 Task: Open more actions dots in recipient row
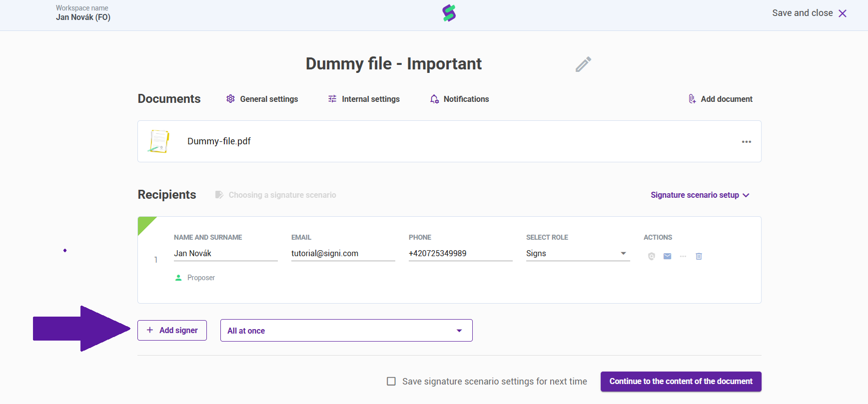tap(683, 256)
